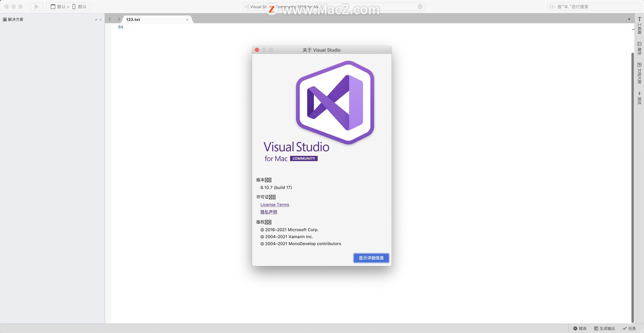Click the text 64 in the editor
644x333 pixels.
tap(120, 27)
